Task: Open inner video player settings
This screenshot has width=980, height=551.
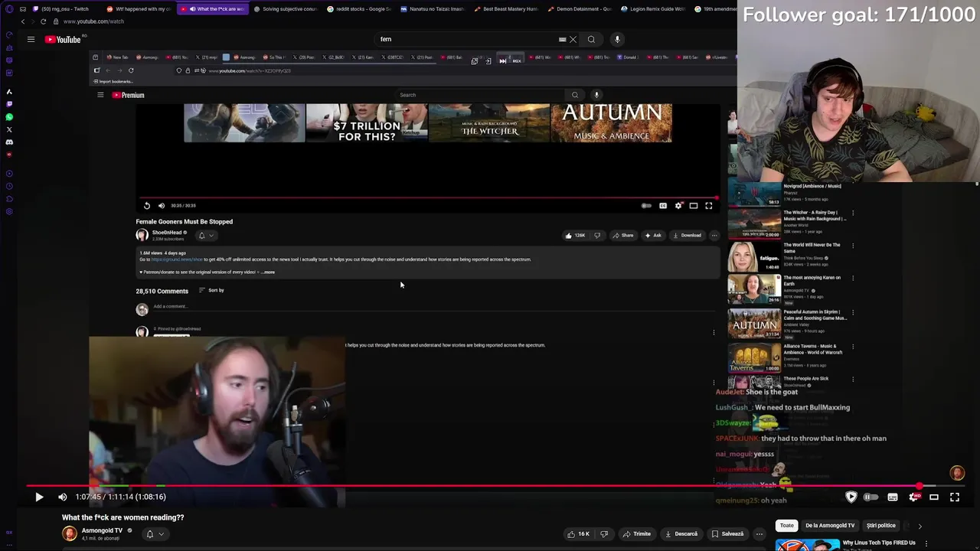Action: click(678, 205)
